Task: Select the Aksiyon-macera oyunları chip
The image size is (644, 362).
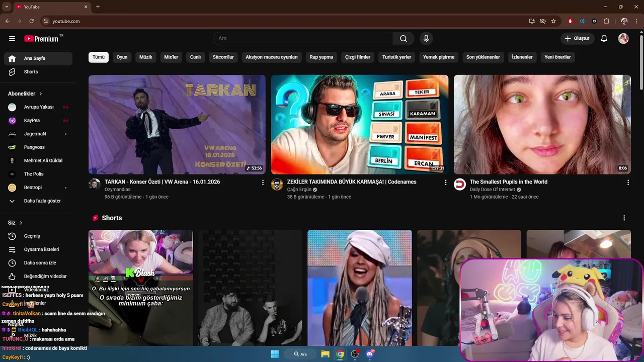Action: coord(272,57)
